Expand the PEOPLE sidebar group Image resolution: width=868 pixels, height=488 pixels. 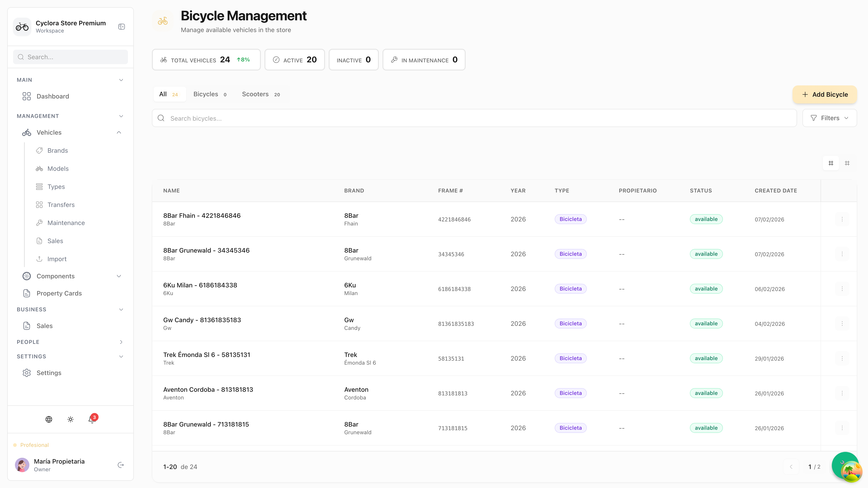[121, 342]
